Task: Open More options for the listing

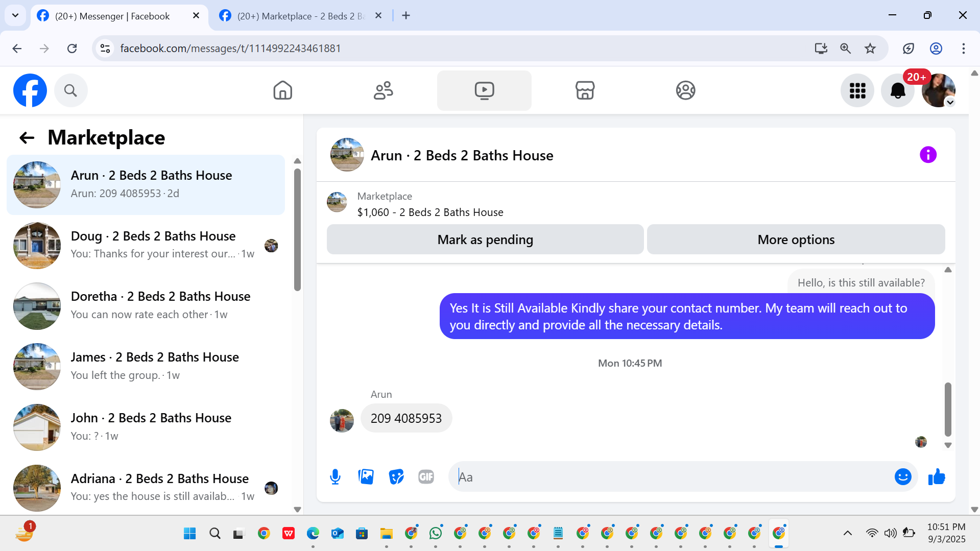Action: (796, 239)
